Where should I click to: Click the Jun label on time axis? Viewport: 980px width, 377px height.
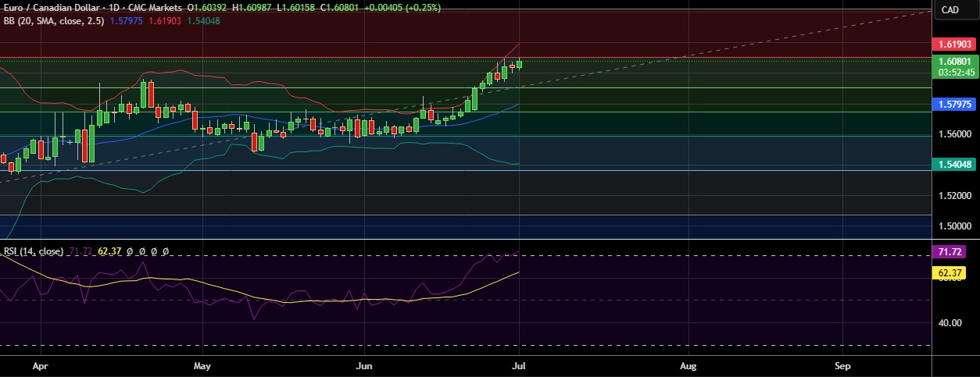[x=363, y=365]
